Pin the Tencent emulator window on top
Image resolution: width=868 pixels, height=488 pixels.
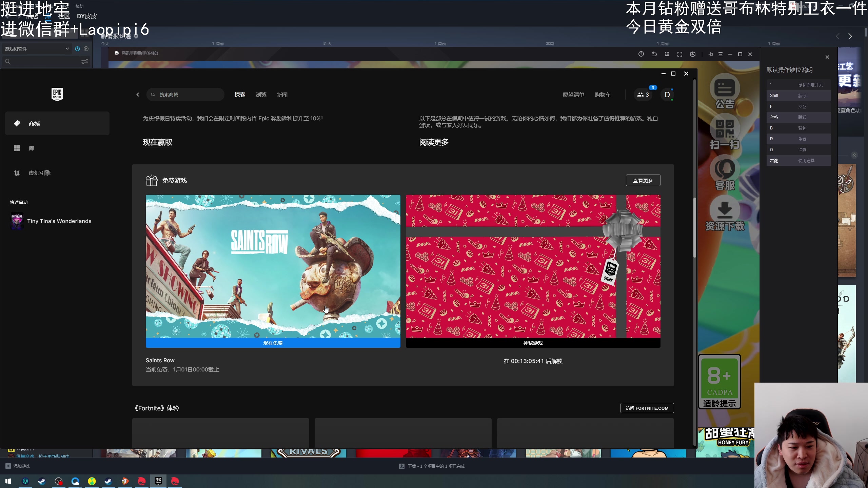[x=711, y=54]
